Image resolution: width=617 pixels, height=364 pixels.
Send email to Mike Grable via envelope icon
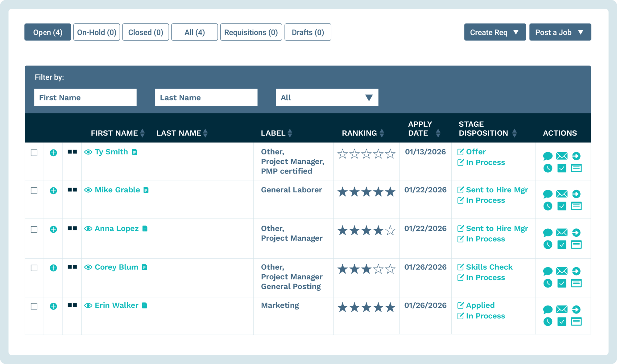pyautogui.click(x=562, y=194)
